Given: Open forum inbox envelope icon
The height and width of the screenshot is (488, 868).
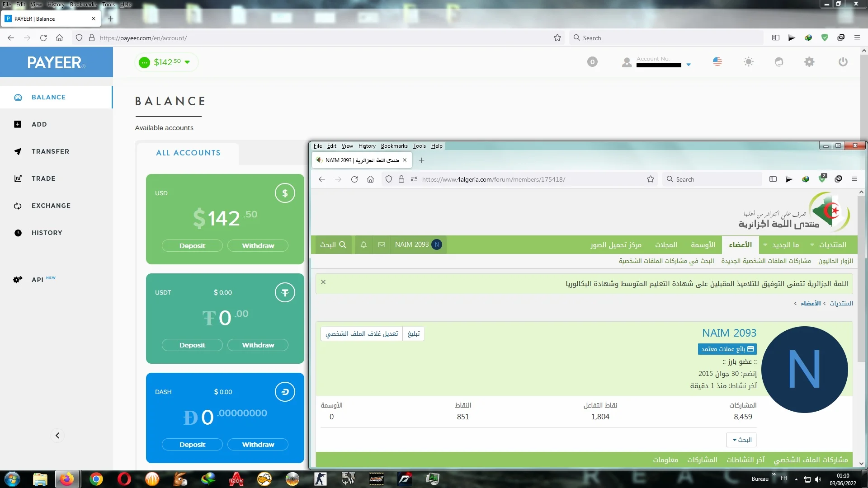Looking at the screenshot, I should pyautogui.click(x=382, y=244).
